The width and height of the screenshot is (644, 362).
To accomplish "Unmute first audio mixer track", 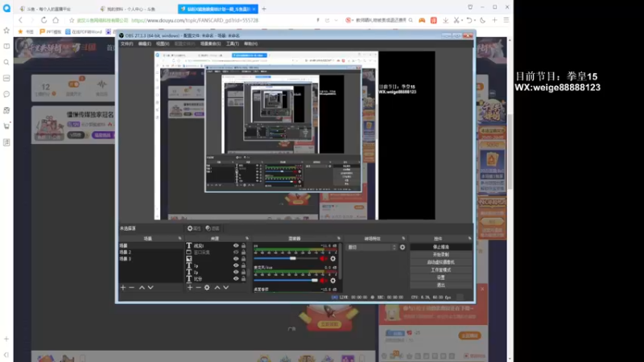I will coord(324,258).
